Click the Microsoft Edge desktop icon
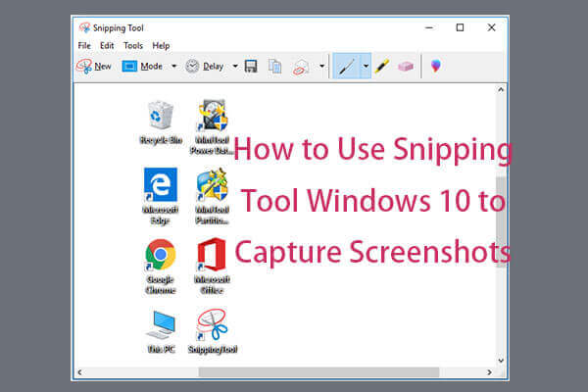This screenshot has width=588, height=392. tap(161, 184)
